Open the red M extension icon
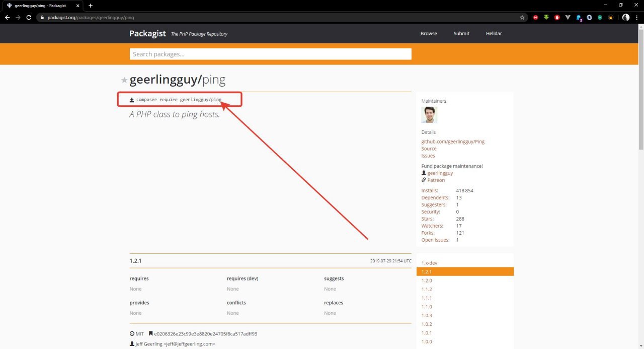The width and height of the screenshot is (644, 349). tap(536, 17)
